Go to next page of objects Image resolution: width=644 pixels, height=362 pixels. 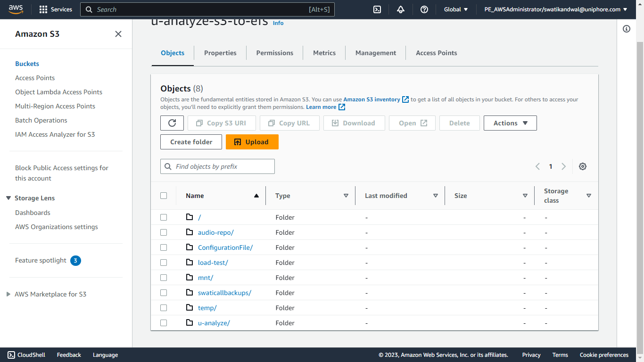[x=563, y=166]
